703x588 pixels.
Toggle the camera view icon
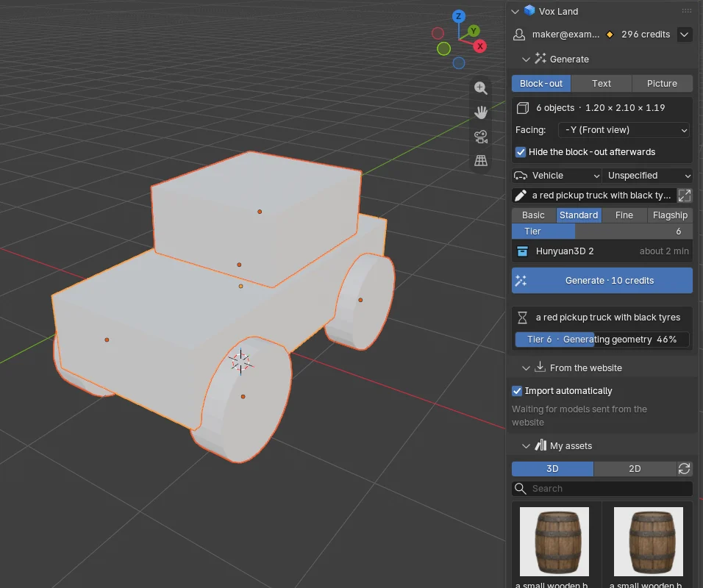pos(481,136)
